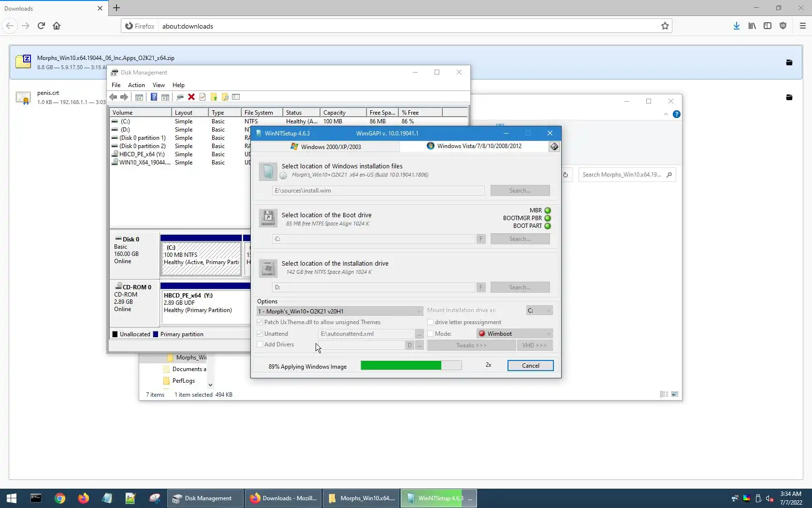Viewport: 812px width, 508px height.
Task: Click the disk tool icon beside WinNTSetup tabs
Action: click(x=554, y=147)
